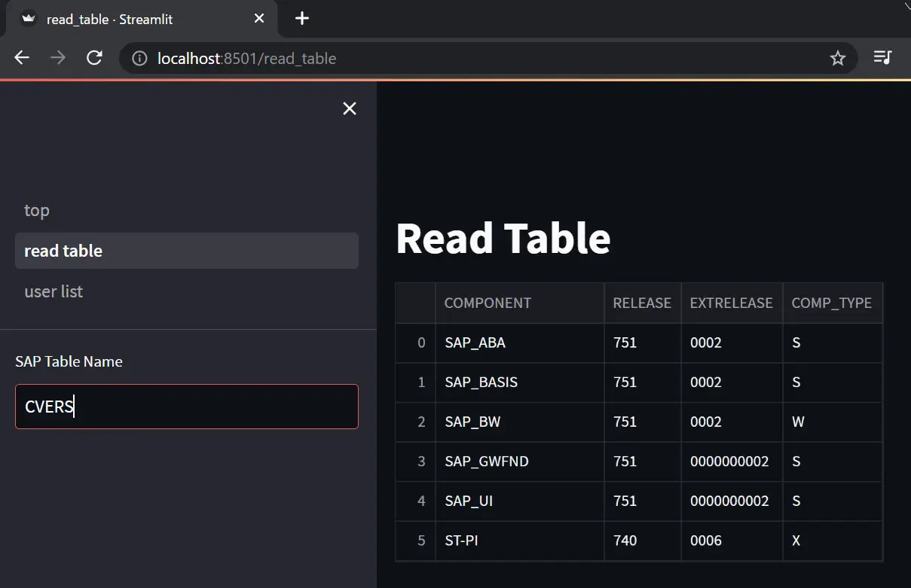Sort by the COMP_TYPE column header
Viewport: 911px width, 588px height.
(833, 303)
